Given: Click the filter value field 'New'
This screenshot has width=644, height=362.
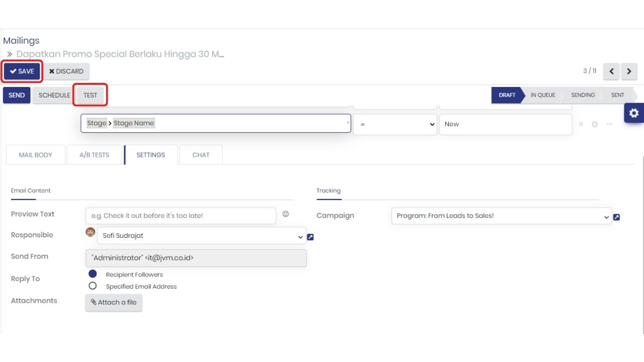Looking at the screenshot, I should coord(506,124).
